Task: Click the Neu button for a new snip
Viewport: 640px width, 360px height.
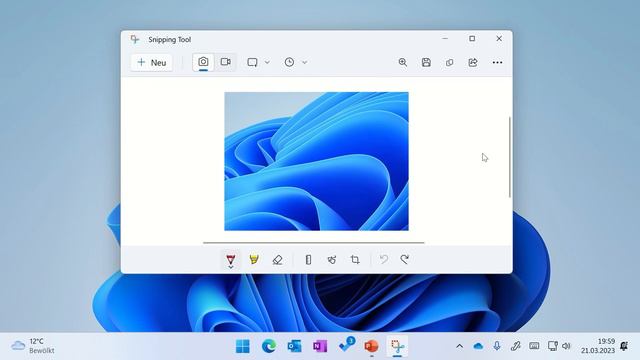Action: coord(151,62)
